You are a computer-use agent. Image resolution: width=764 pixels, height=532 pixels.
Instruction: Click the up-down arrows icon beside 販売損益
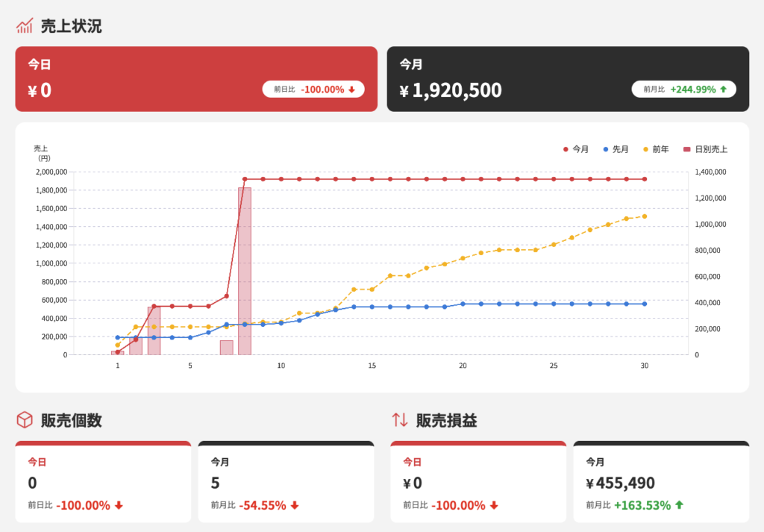[x=400, y=420]
